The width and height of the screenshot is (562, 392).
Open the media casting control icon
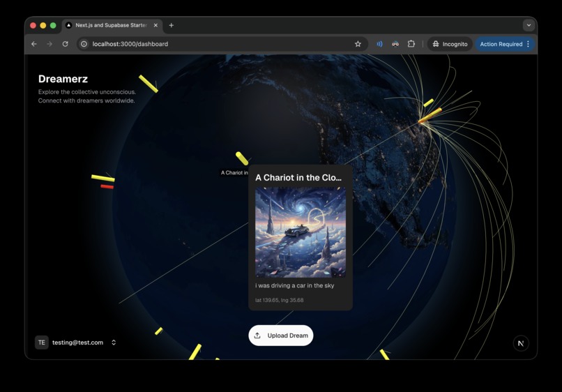coord(379,44)
